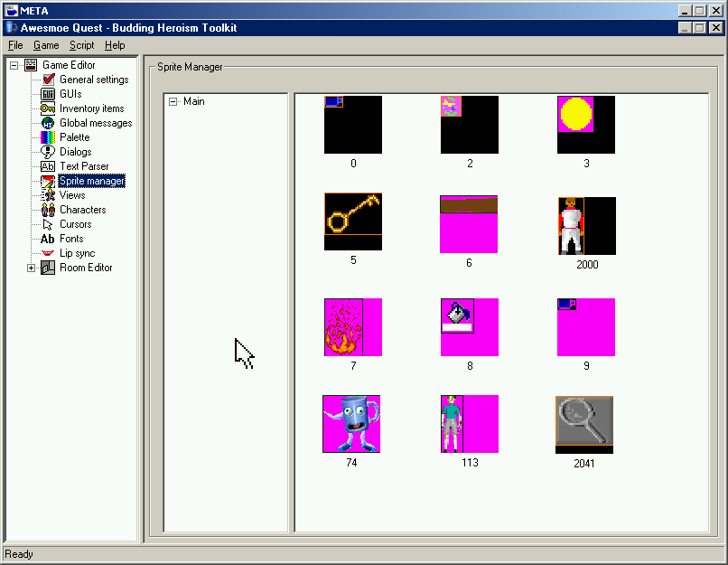Select the Characters icon in tree
728x565 pixels.
[49, 210]
